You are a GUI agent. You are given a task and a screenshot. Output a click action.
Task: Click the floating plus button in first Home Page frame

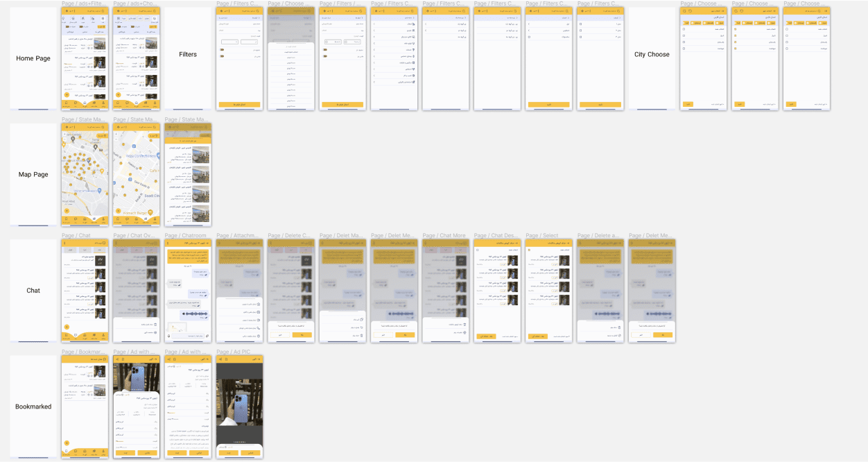tap(67, 94)
